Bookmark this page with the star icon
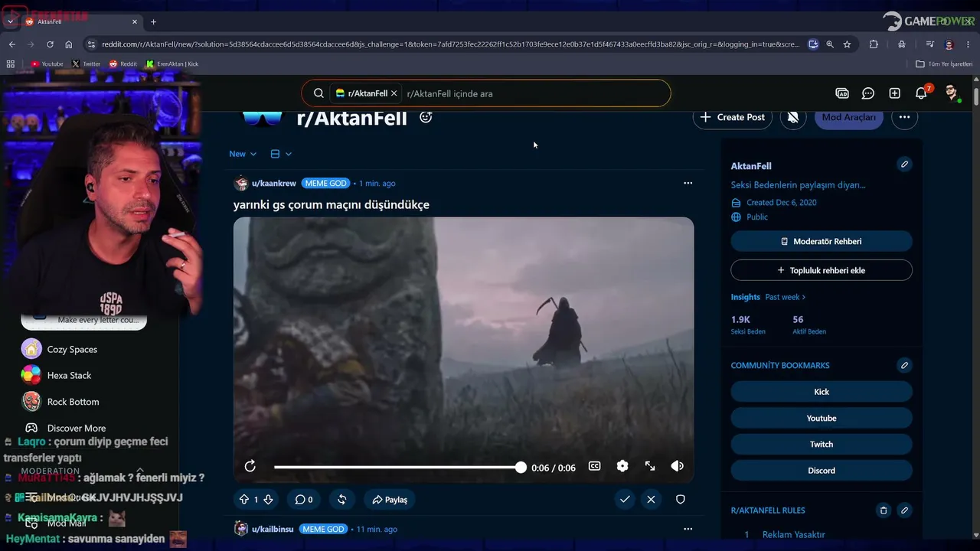 point(847,44)
